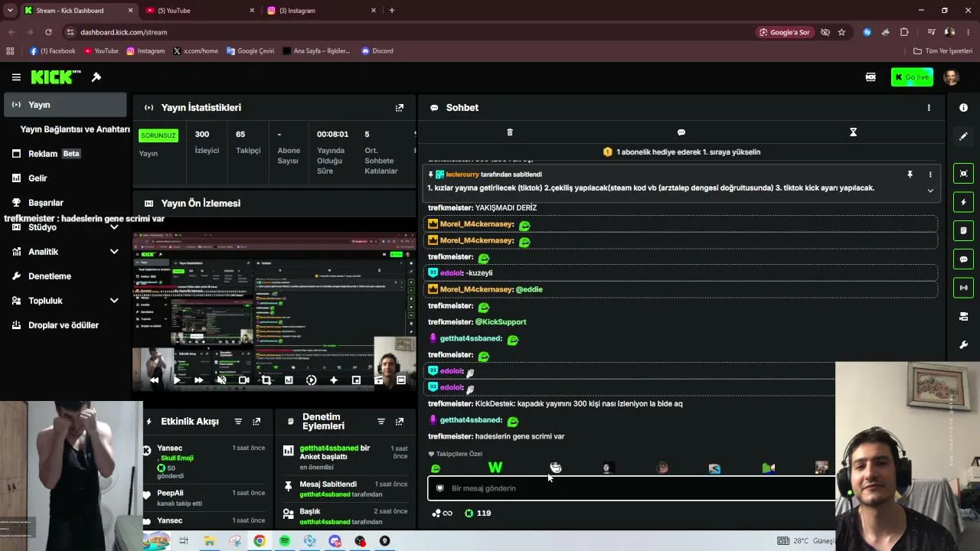The width and height of the screenshot is (980, 551).
Task: Open the Discord bookmark
Action: tap(377, 51)
